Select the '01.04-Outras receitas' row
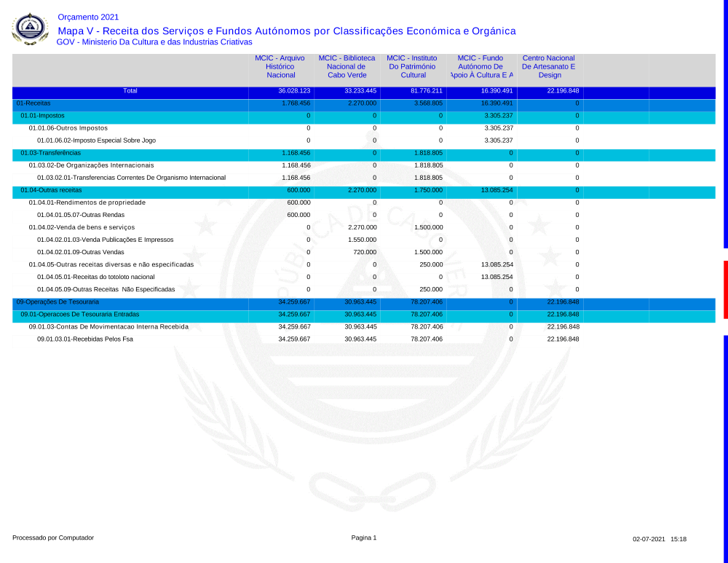Image resolution: width=728 pixels, height=563 pixels. 51,190
